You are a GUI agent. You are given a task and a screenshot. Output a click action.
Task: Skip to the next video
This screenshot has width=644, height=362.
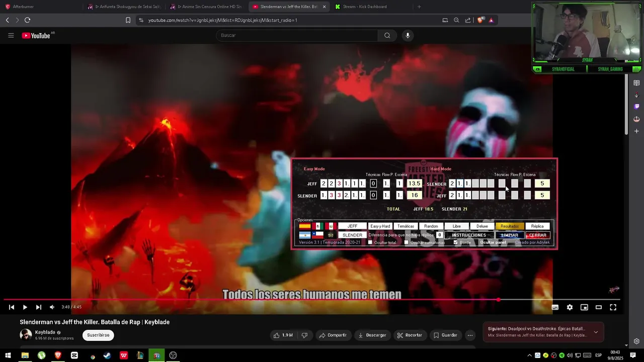coord(38,307)
